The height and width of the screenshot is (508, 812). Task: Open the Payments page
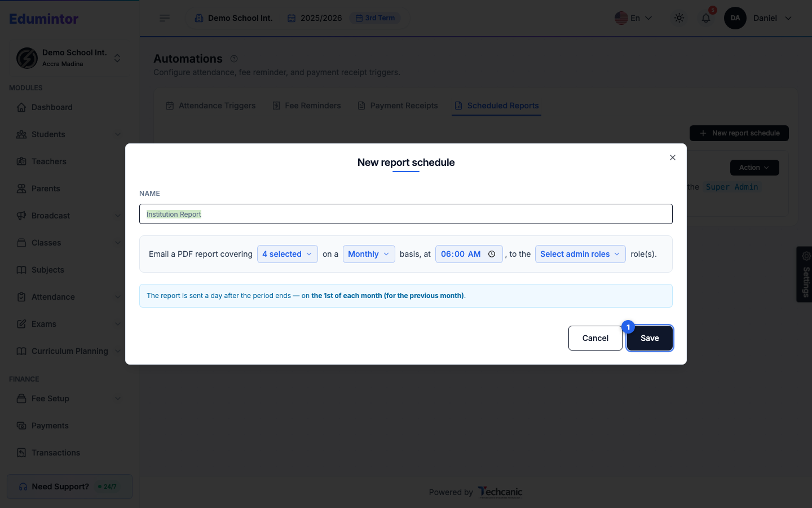pyautogui.click(x=70, y=426)
